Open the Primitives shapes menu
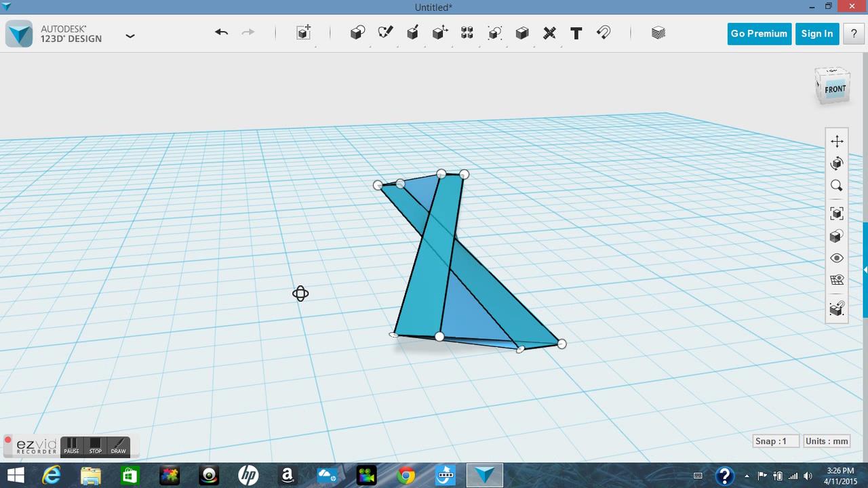The width and height of the screenshot is (868, 488). (x=357, y=33)
